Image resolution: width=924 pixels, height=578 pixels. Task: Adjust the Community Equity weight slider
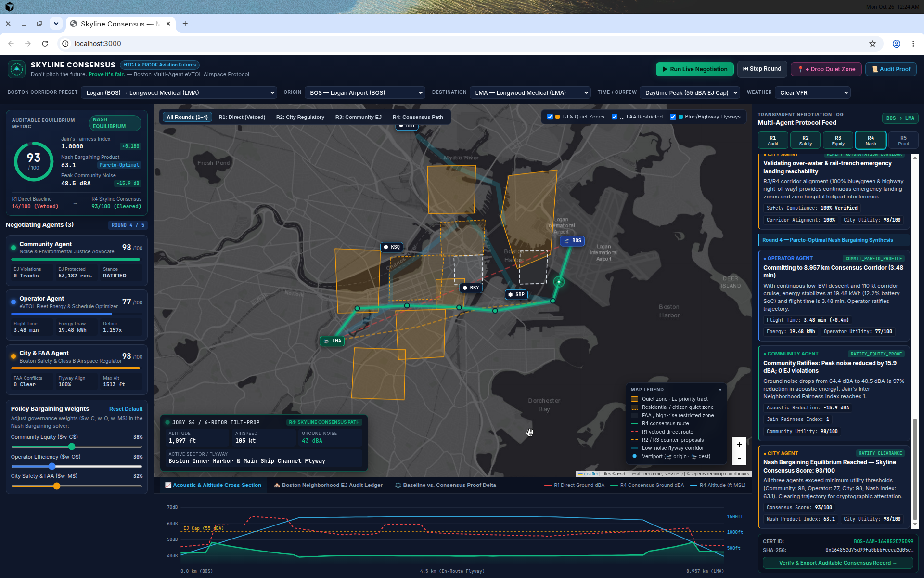[77, 447]
